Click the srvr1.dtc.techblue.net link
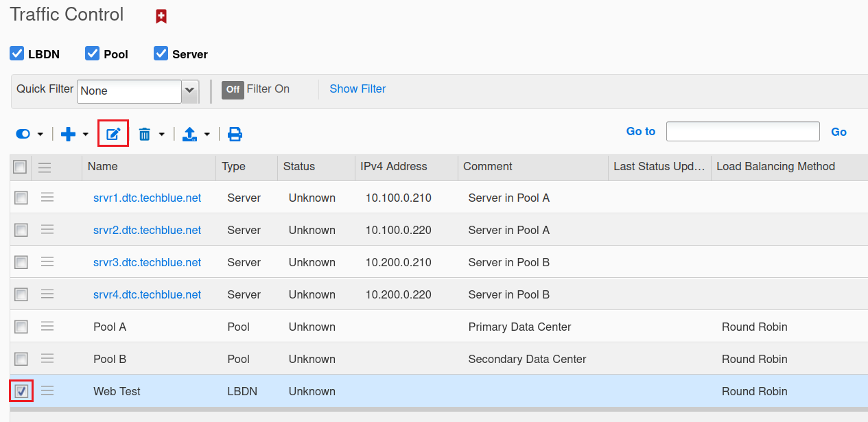This screenshot has height=422, width=868. click(147, 198)
